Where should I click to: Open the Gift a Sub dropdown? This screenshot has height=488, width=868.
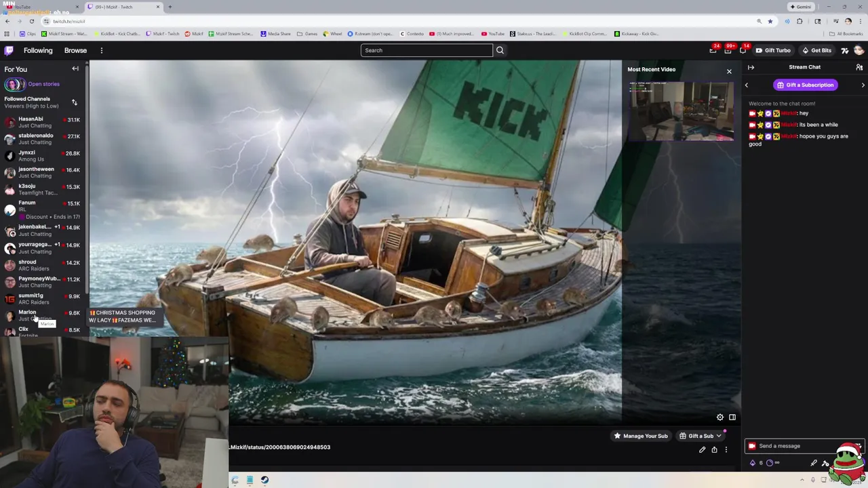pos(701,436)
